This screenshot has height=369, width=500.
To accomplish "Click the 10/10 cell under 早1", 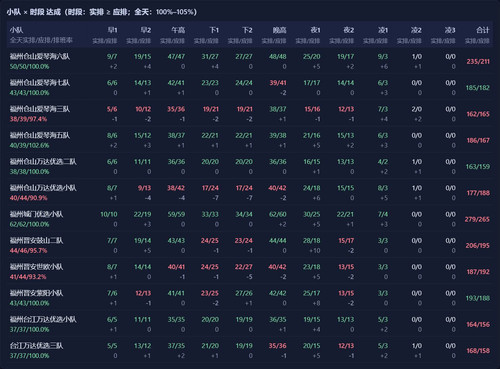I will point(109,214).
